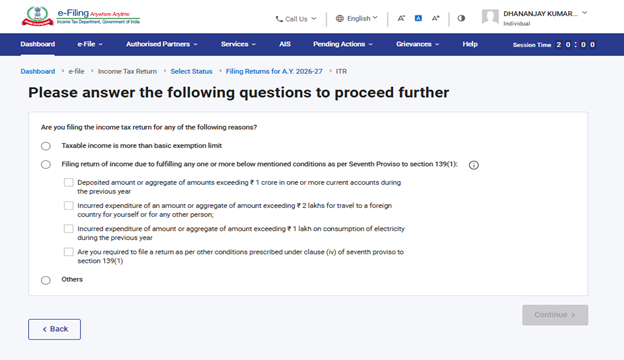Select Seventh Proviso to section 139(1) option
The height and width of the screenshot is (360, 624).
46,164
